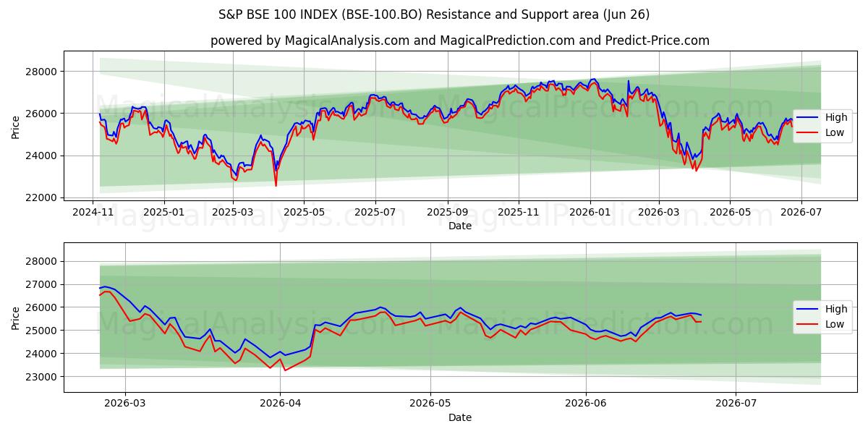Click '27000' y-axis tick on bottom chart
The width and height of the screenshot is (868, 434).
click(x=43, y=284)
